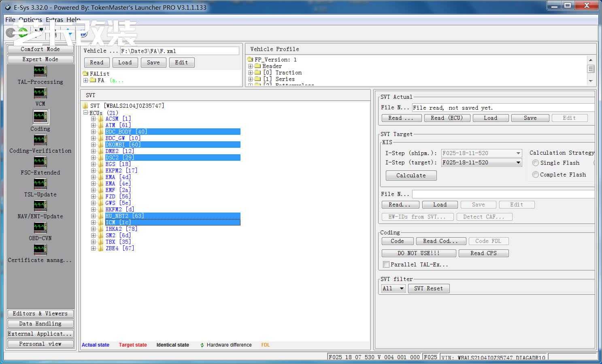Image resolution: width=602 pixels, height=364 pixels.
Task: Switch to the Expert Mode tab
Action: pyautogui.click(x=40, y=59)
